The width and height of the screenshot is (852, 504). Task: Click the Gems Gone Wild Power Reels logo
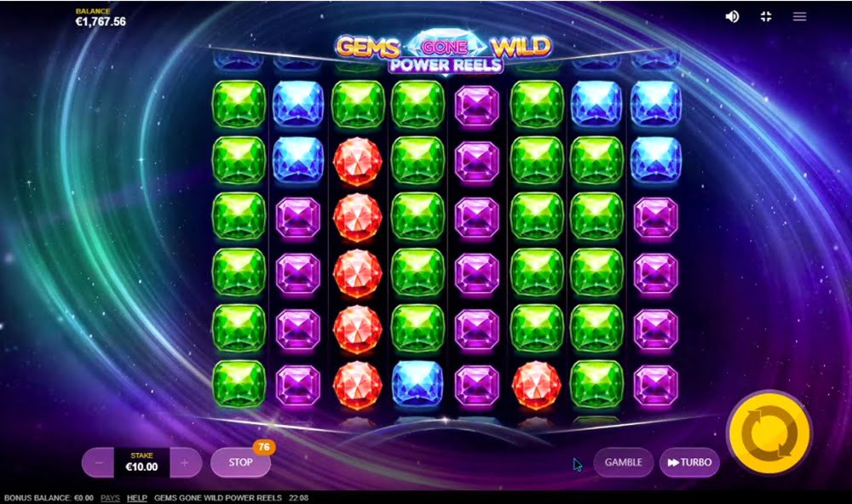pyautogui.click(x=444, y=54)
